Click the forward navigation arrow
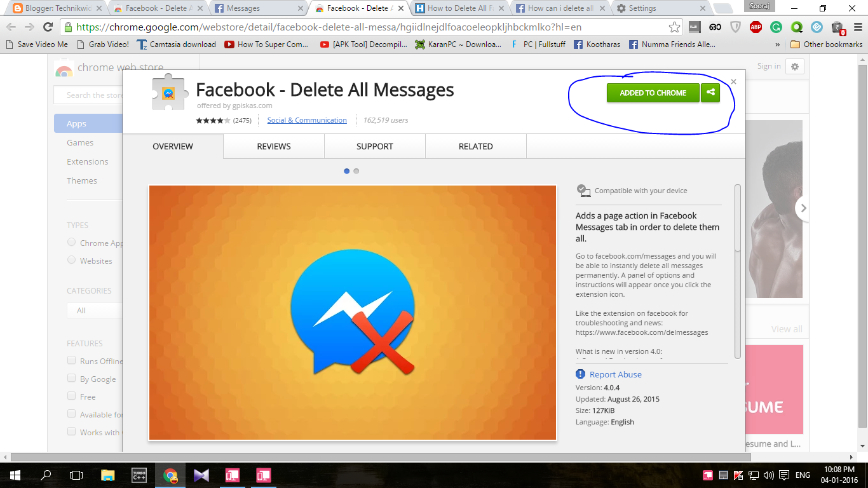The width and height of the screenshot is (868, 488). 29,27
